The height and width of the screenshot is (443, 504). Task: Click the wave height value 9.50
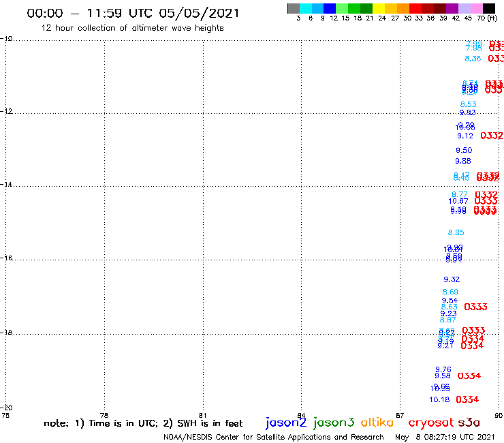(464, 150)
